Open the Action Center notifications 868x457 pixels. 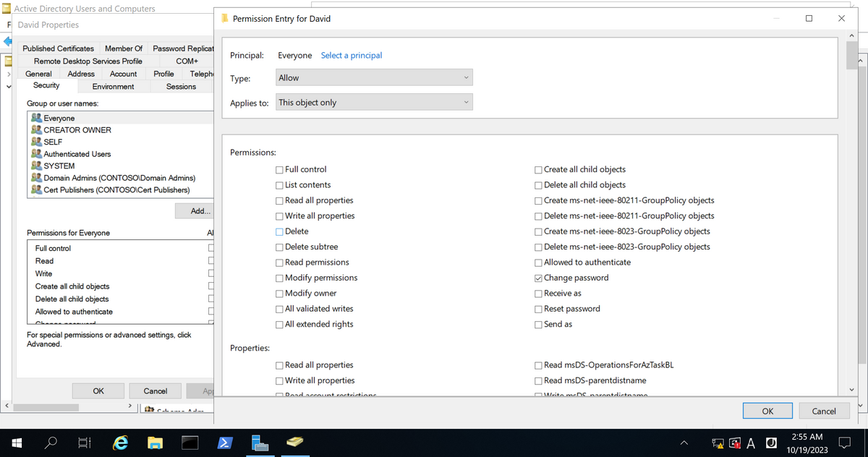point(844,442)
